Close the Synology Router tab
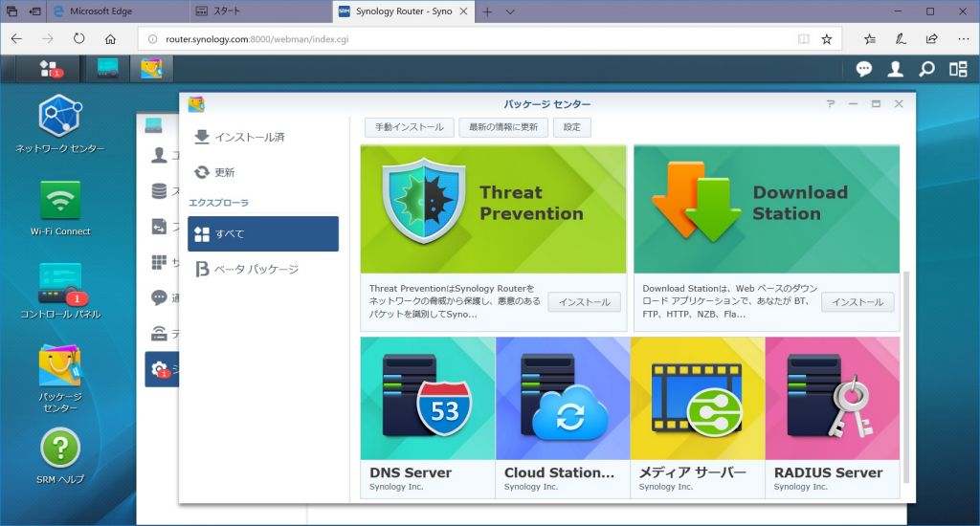The image size is (980, 526). [463, 11]
